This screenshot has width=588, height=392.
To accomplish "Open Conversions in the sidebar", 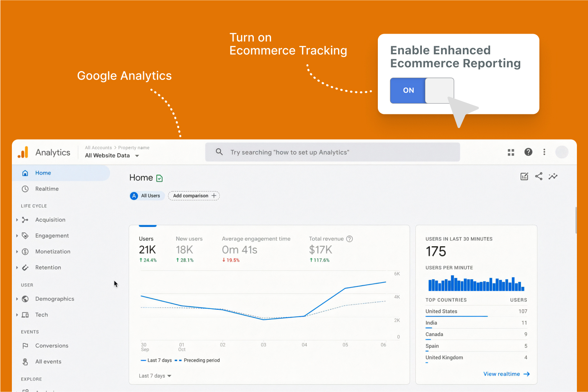I will tap(52, 346).
